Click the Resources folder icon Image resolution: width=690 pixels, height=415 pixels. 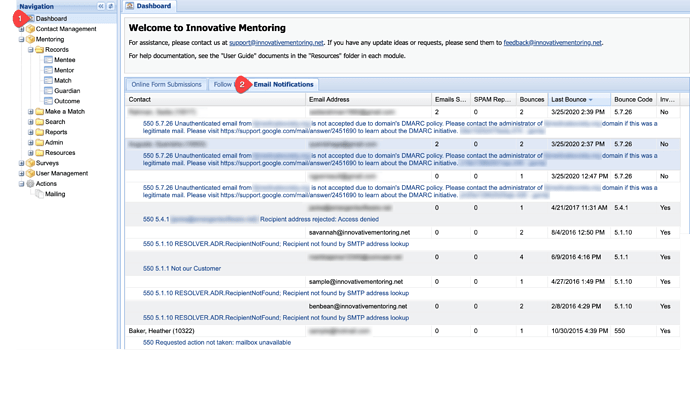[39, 153]
